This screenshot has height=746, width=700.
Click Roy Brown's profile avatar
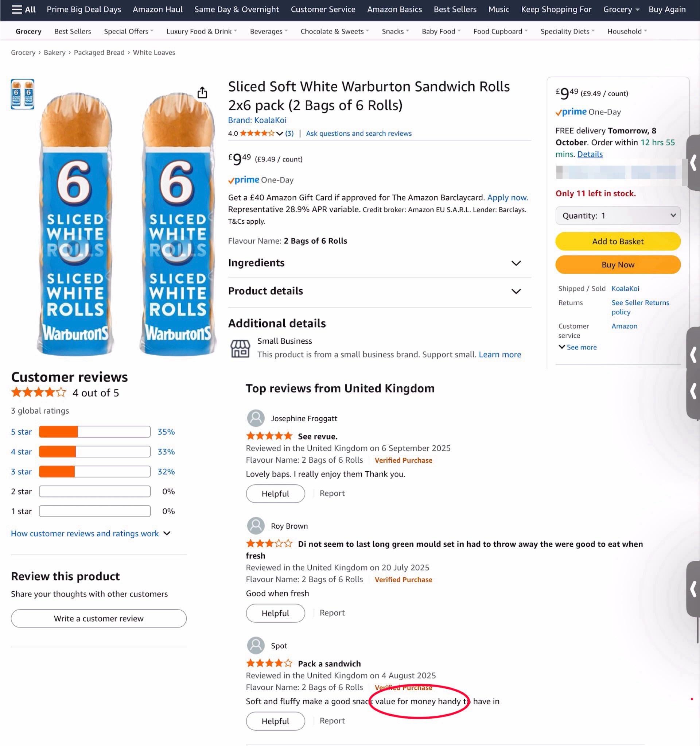(x=256, y=526)
